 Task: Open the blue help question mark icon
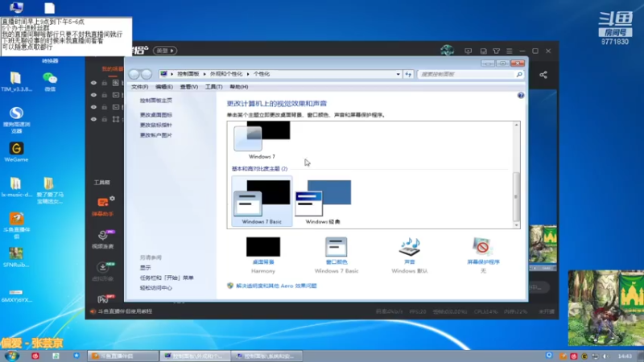pyautogui.click(x=521, y=95)
